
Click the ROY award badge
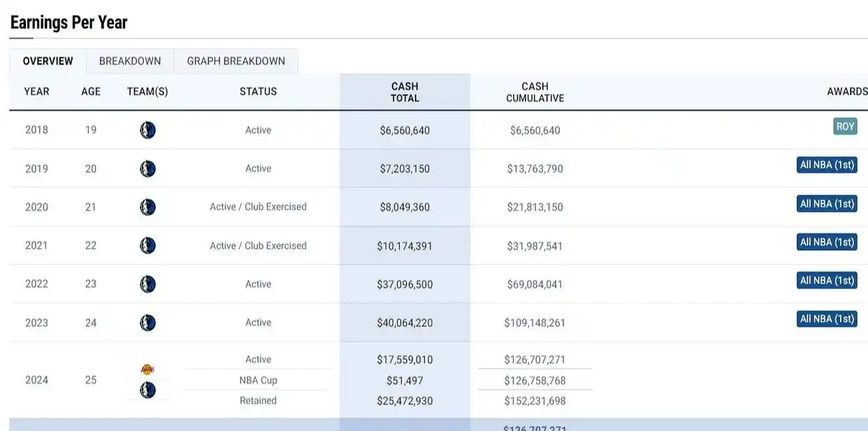845,127
